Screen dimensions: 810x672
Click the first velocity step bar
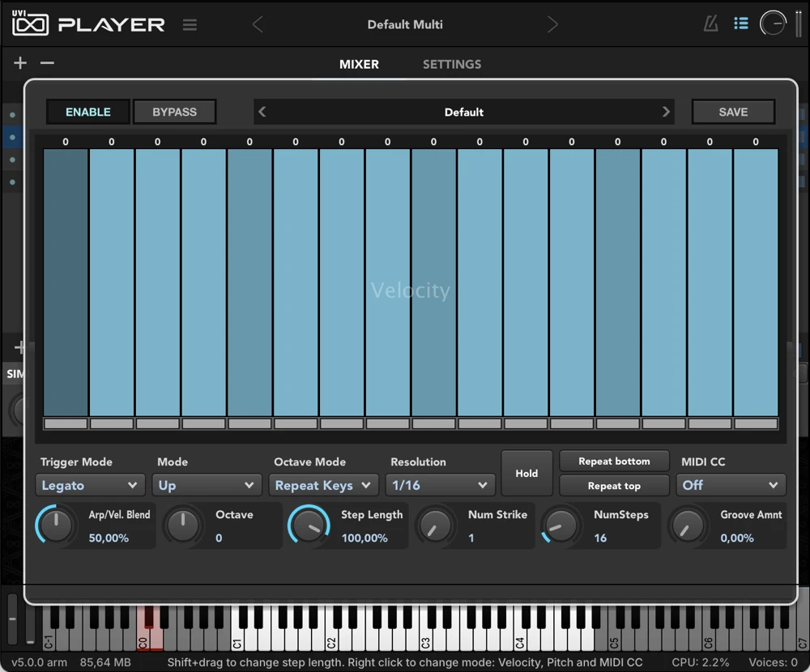point(66,282)
